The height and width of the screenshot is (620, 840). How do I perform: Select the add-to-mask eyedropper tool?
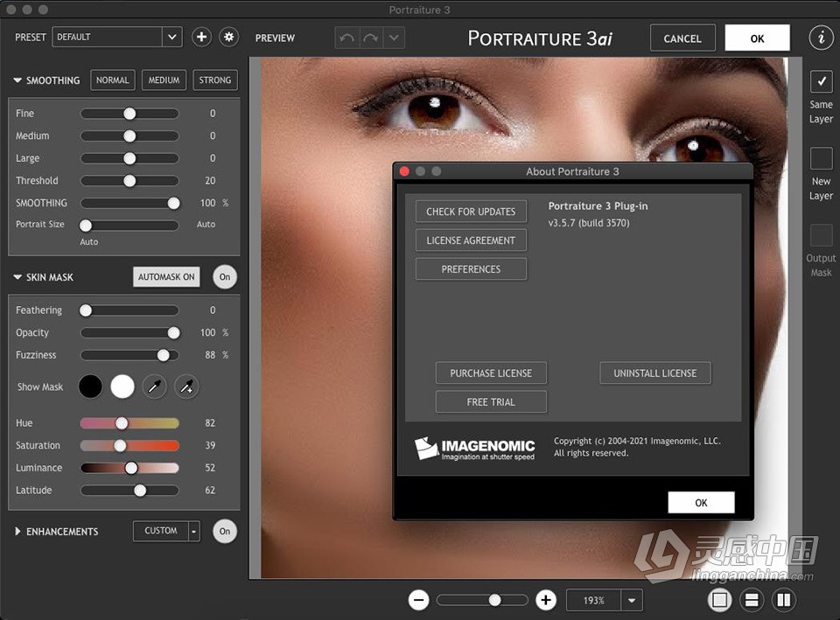tap(186, 387)
